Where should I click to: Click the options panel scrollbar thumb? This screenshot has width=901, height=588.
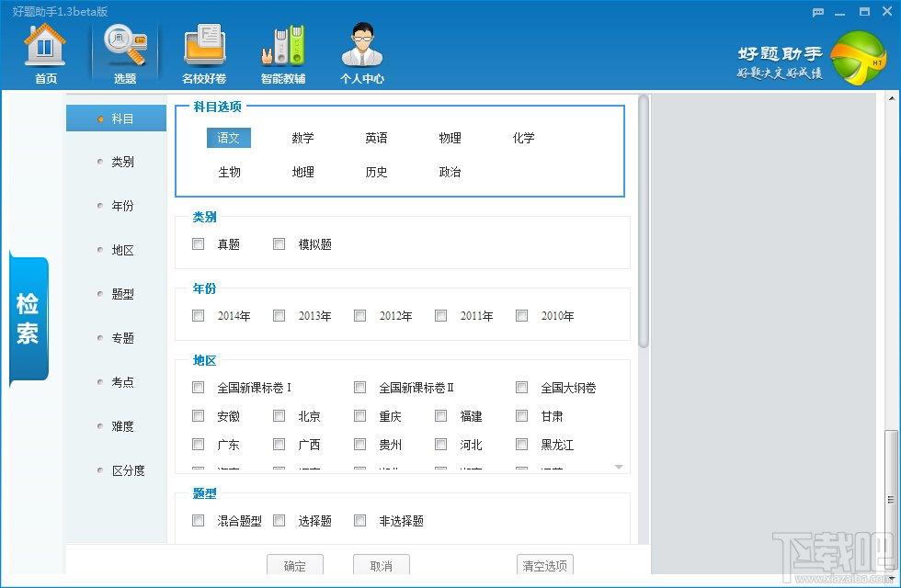point(644,221)
